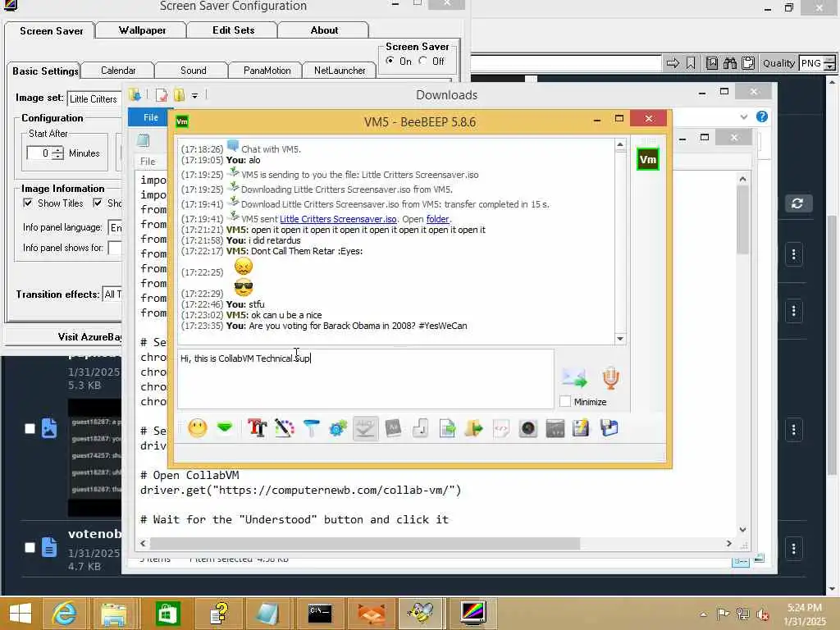Click the notepad horizontal scrollbar
Image resolution: width=840 pixels, height=630 pixels.
(364, 544)
